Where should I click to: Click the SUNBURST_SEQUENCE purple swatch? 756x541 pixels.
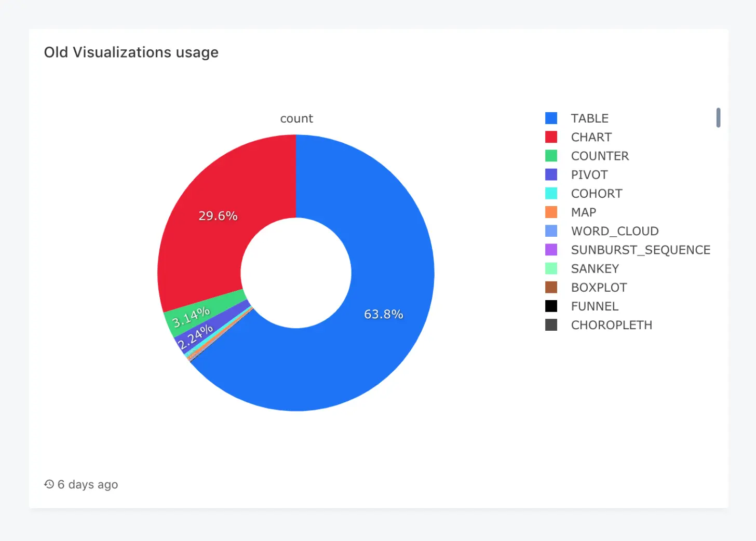[x=551, y=250]
